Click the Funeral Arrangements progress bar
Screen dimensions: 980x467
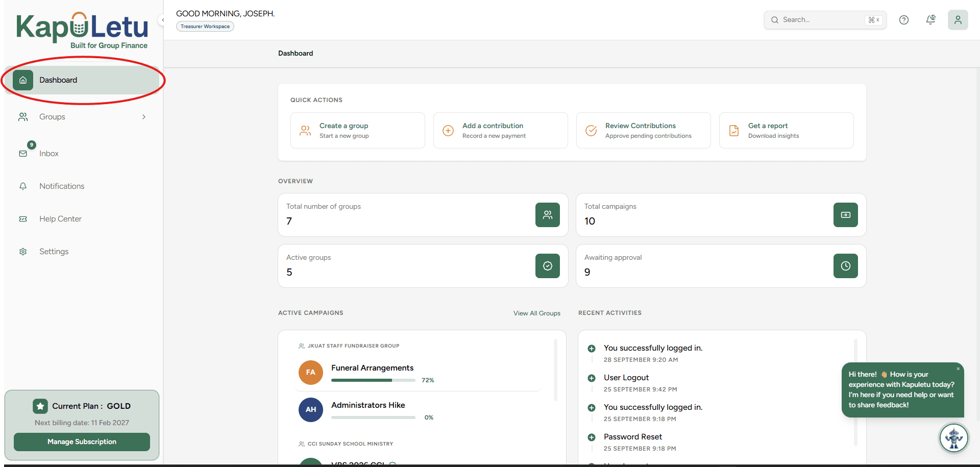373,380
